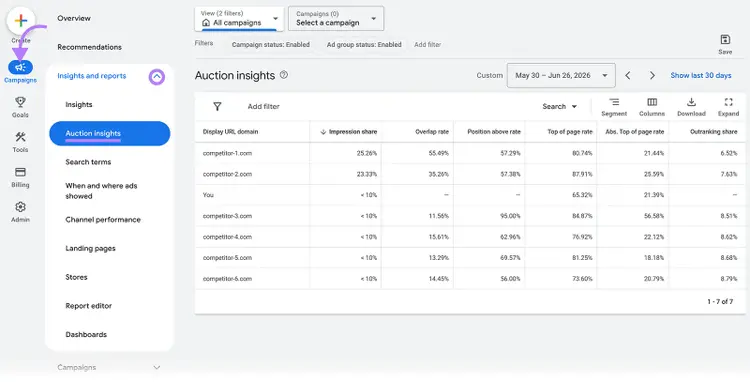Click the 8.79% outranking share cell
Screen dimensions: 750x382
click(x=728, y=279)
